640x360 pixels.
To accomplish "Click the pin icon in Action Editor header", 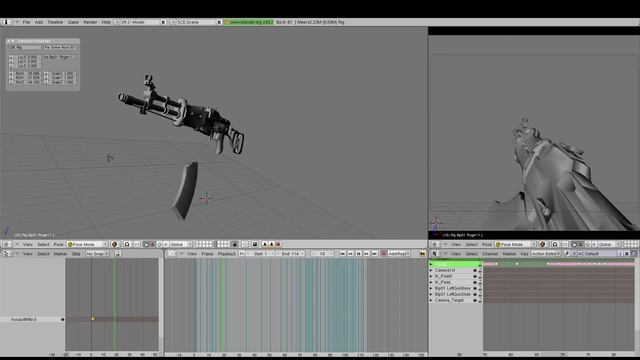I will 567,253.
